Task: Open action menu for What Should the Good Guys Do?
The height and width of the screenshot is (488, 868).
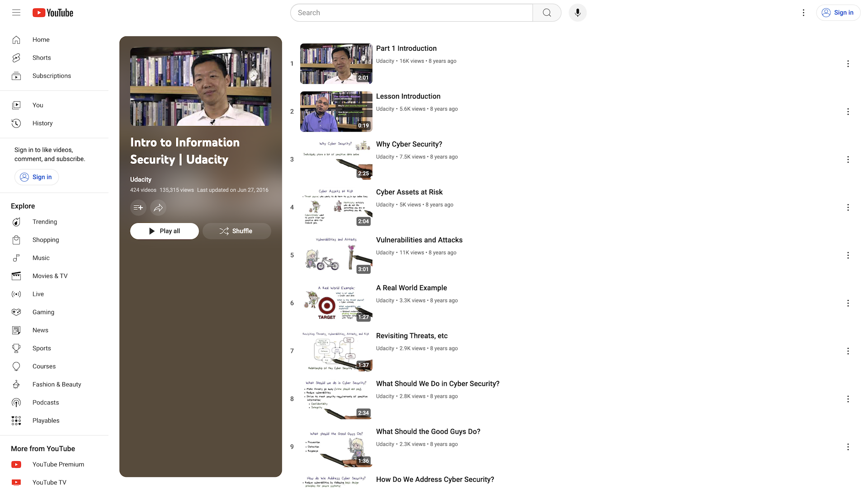Action: (848, 447)
